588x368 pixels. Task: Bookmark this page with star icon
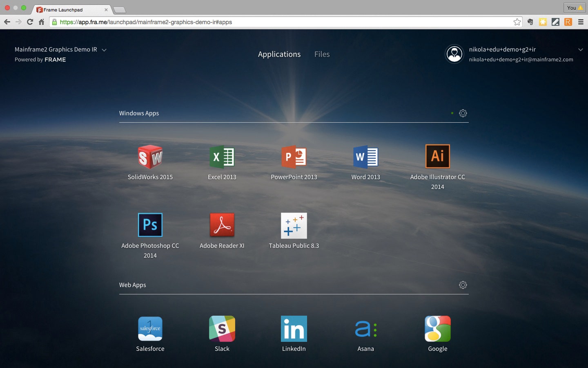tap(517, 22)
